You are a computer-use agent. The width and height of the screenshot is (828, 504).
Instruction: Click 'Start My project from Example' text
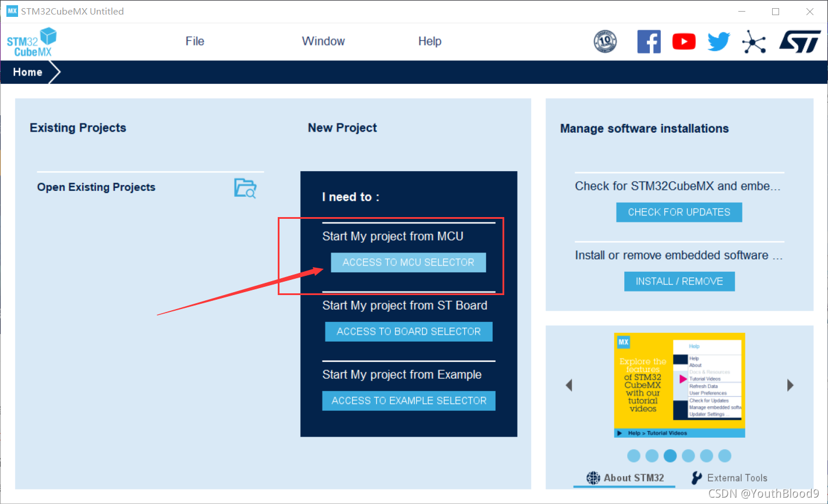point(402,375)
